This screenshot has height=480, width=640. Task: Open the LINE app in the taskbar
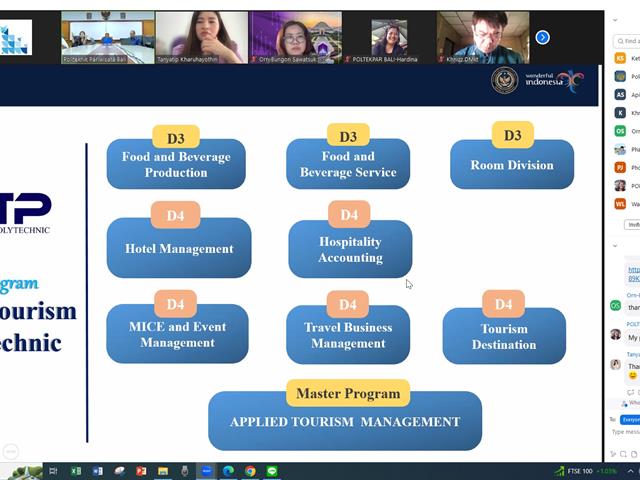pos(272,471)
